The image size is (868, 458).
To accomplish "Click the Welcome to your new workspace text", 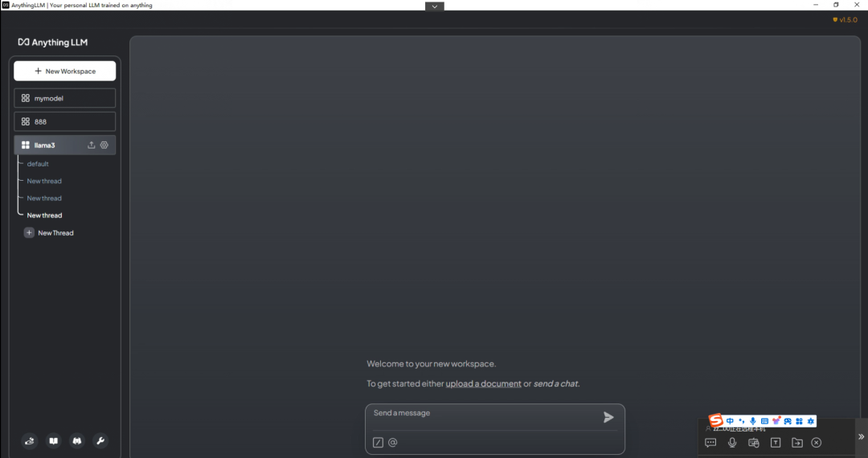I will pyautogui.click(x=432, y=363).
